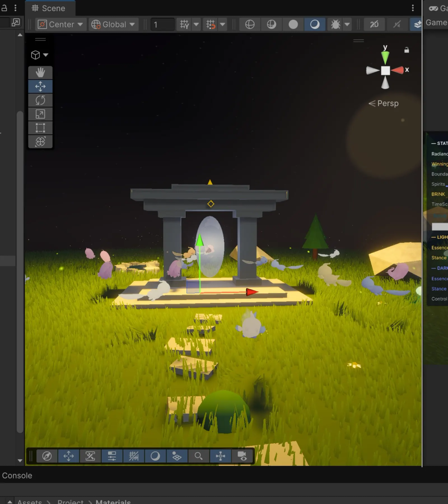The image size is (448, 504).
Task: Click the gray left cone on orientation gizmo
Action: (x=373, y=70)
